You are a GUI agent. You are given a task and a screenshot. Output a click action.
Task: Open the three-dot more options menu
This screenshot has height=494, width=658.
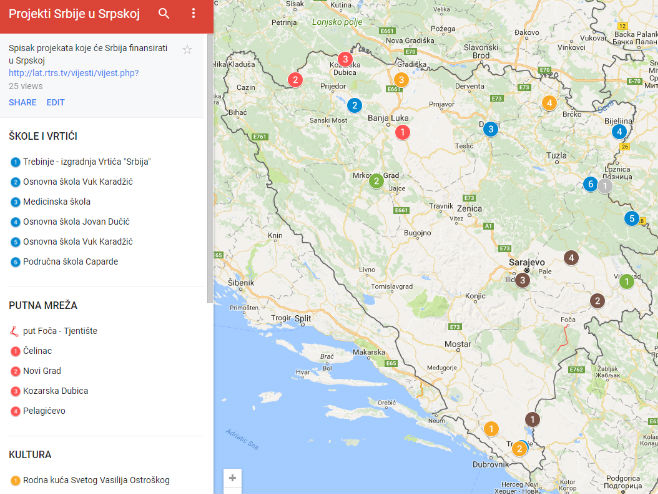(x=193, y=14)
